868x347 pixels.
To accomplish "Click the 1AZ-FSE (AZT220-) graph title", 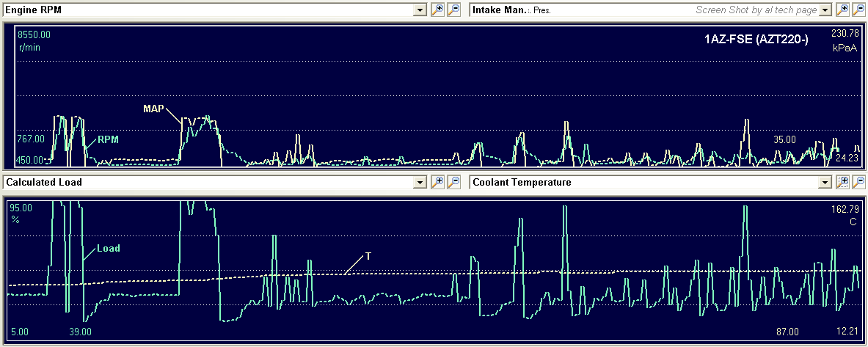I will point(756,39).
